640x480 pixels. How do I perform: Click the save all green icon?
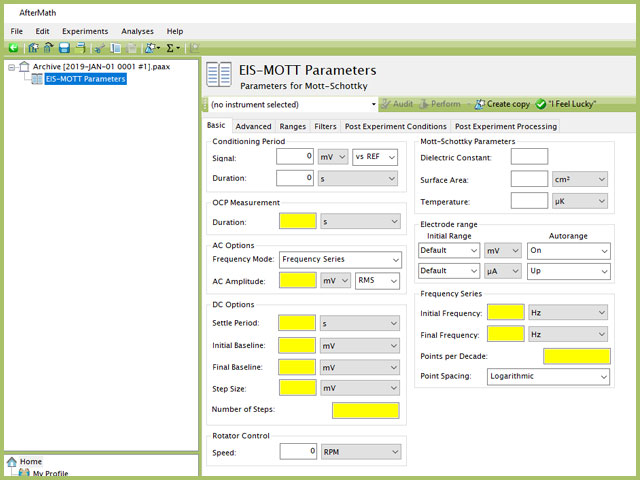point(80,48)
